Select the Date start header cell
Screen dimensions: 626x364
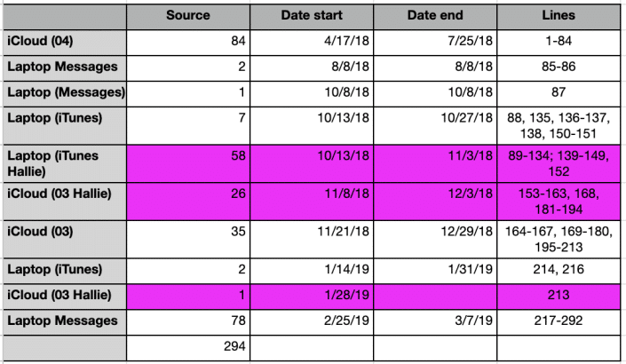(312, 16)
